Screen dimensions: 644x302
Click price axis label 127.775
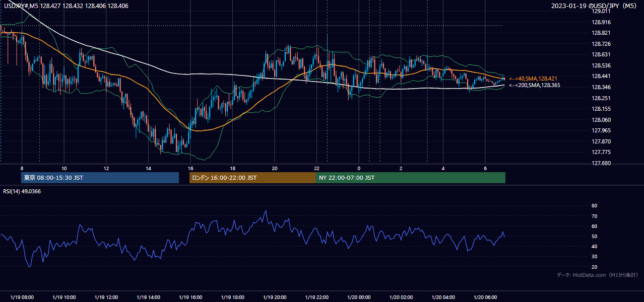(x=601, y=152)
